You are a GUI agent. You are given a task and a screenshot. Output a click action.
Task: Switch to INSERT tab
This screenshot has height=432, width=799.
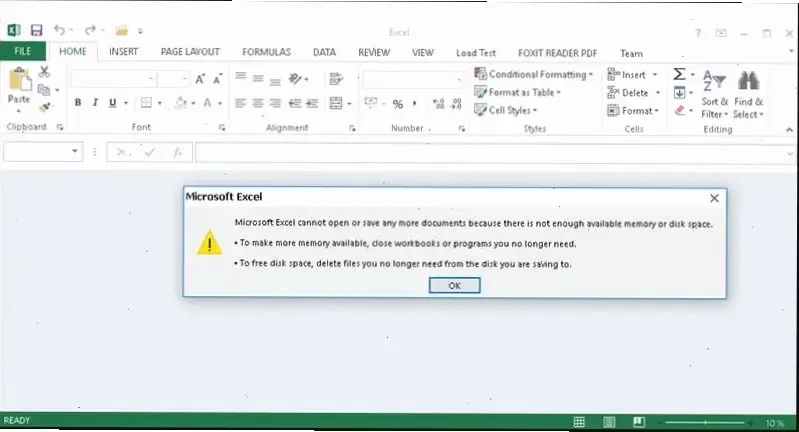coord(123,51)
